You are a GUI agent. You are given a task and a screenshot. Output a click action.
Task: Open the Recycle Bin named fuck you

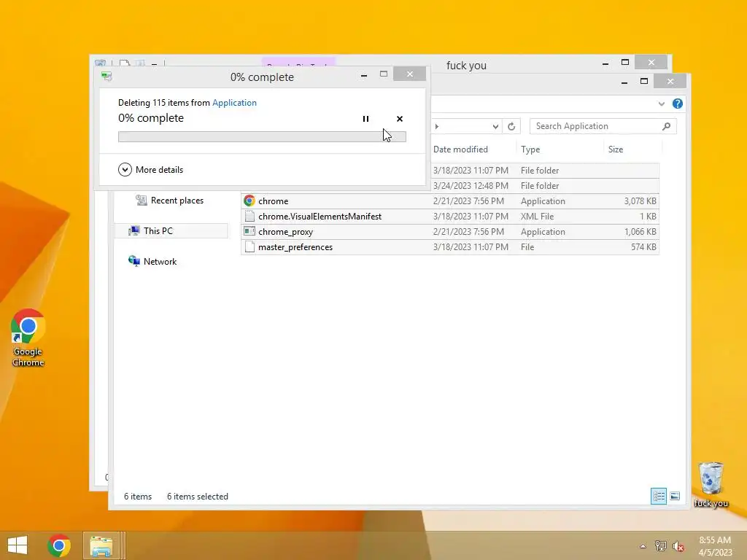pos(711,485)
